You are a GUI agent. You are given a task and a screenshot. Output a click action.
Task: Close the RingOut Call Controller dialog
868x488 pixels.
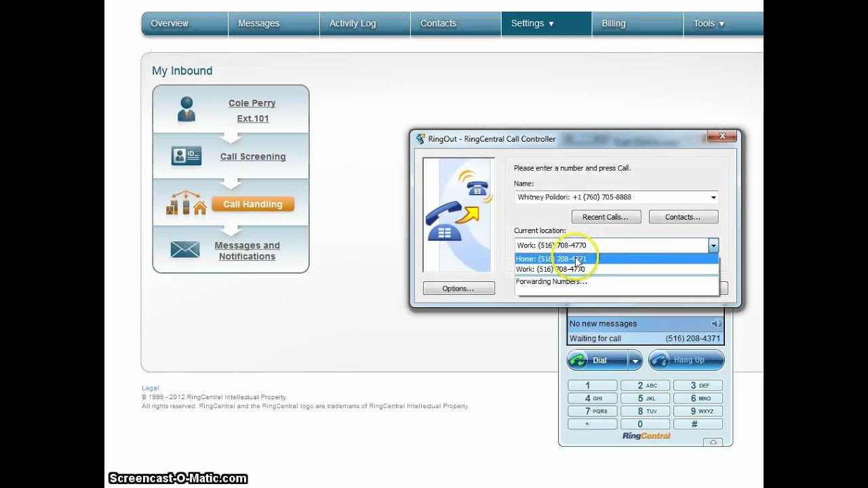[x=722, y=136]
